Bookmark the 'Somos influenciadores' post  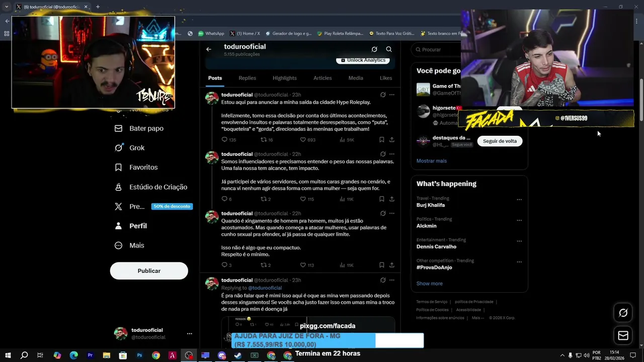[x=382, y=199]
